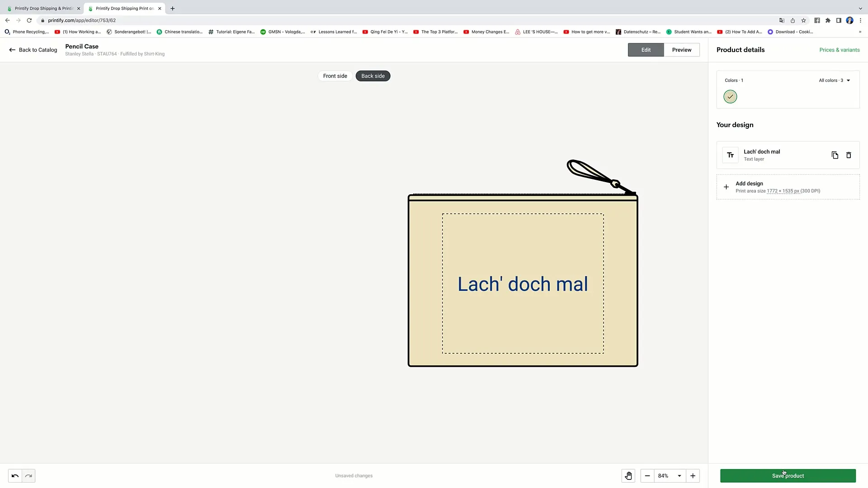Close the first Printify tab
The height and width of the screenshot is (488, 868).
click(78, 8)
